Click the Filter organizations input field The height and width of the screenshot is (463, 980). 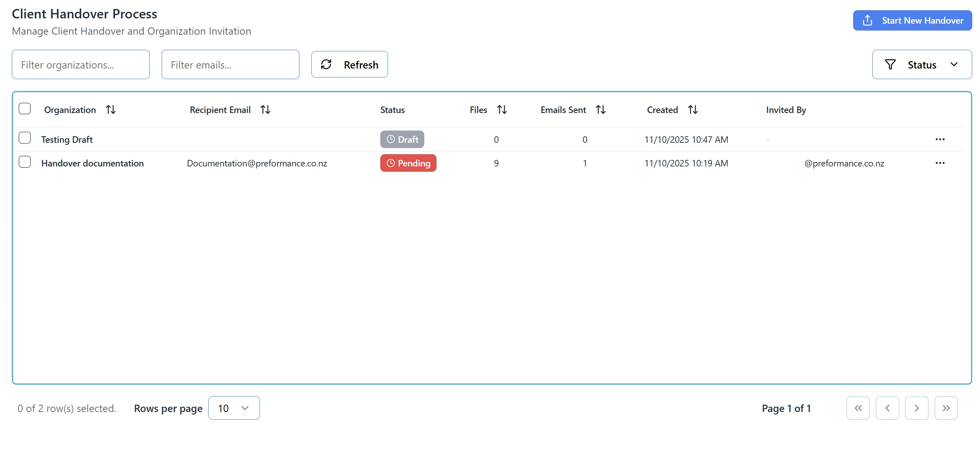click(x=80, y=64)
